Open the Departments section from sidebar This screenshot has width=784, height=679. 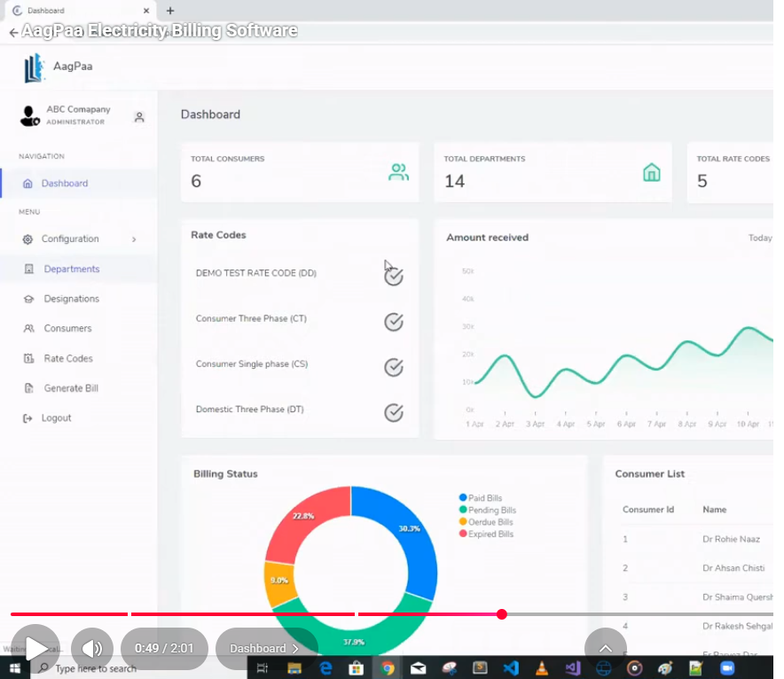(73, 269)
